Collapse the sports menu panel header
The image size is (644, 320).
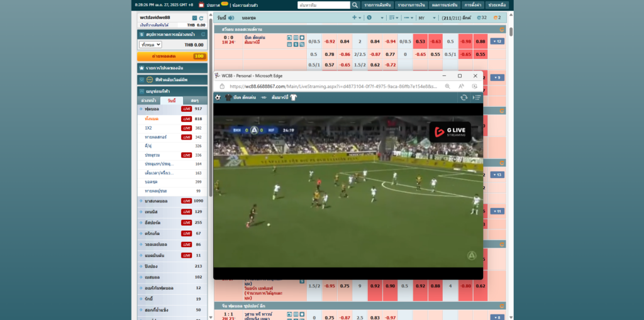[x=172, y=91]
